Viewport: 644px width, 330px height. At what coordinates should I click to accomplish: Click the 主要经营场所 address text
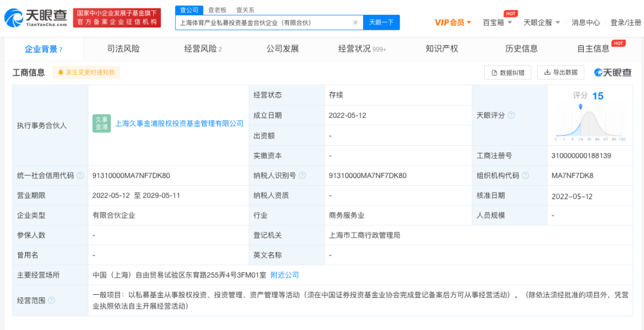[179, 275]
